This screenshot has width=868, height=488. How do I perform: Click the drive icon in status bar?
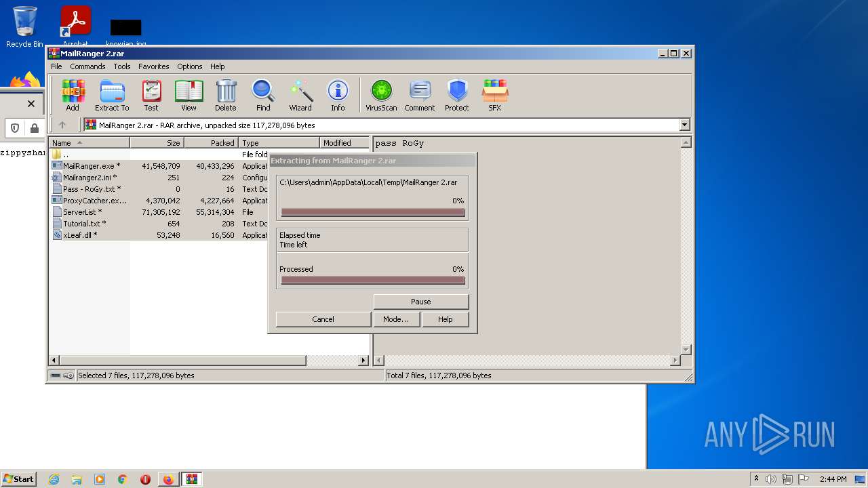[x=56, y=375]
